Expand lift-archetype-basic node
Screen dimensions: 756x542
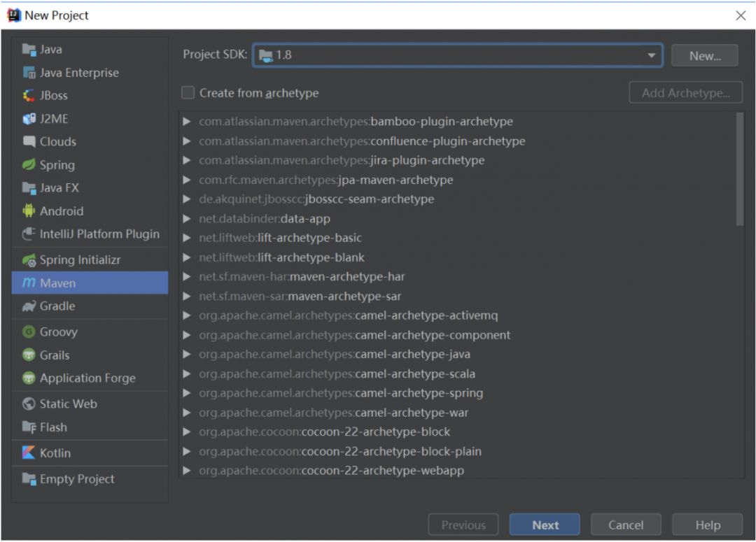pos(187,238)
